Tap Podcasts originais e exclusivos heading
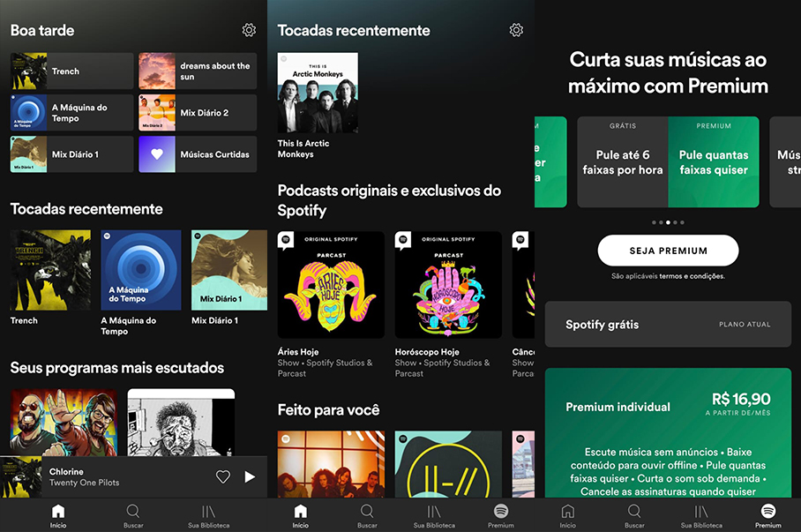The image size is (801, 532). coord(389,200)
